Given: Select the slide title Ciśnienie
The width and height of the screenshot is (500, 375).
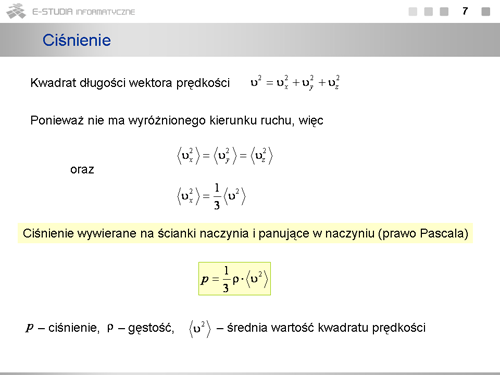Looking at the screenshot, I should coord(77,40).
